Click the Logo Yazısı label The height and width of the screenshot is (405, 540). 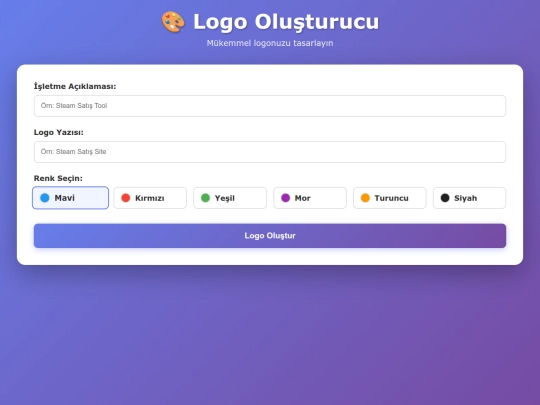coord(59,132)
